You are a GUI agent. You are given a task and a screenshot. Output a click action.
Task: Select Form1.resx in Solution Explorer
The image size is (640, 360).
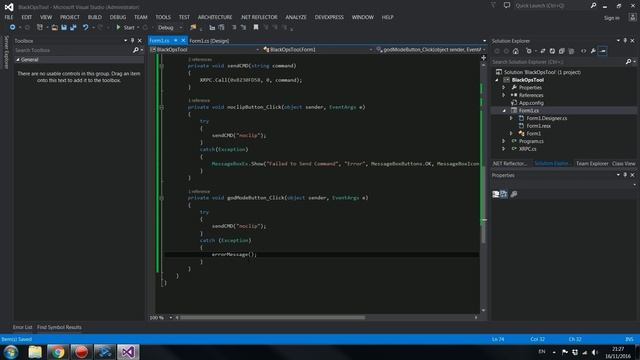[x=538, y=126]
